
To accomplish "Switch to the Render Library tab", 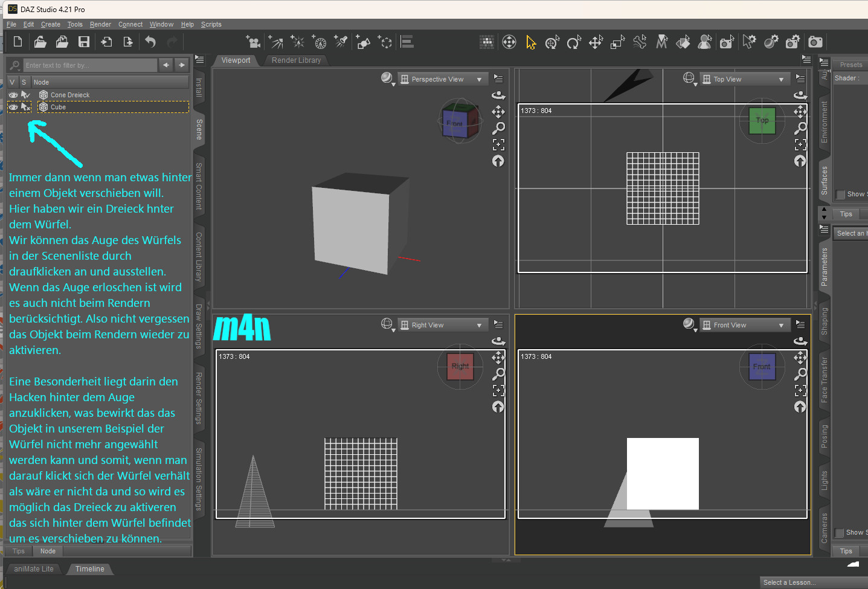I will coord(296,60).
